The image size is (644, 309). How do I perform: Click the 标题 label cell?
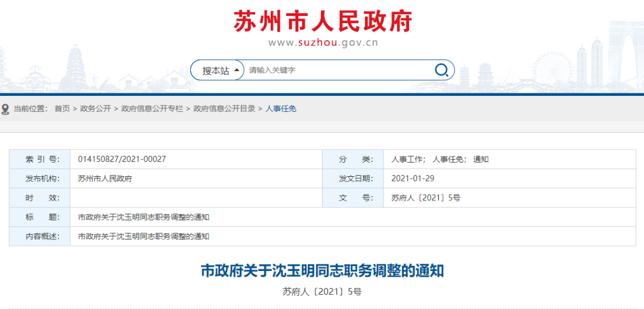click(40, 217)
